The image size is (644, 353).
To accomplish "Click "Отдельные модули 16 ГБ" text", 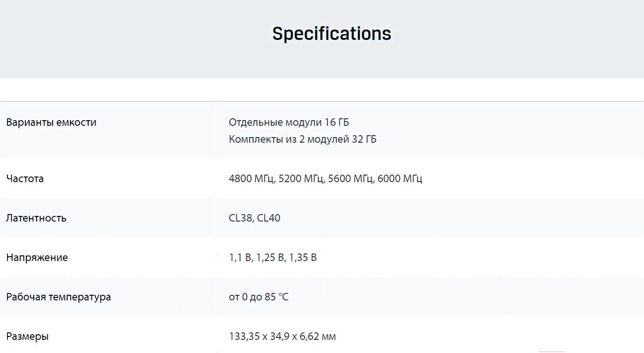I will point(289,123).
